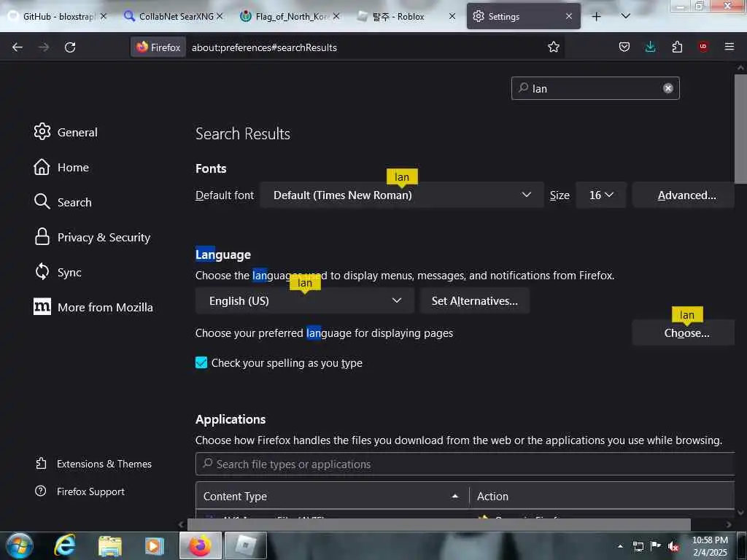This screenshot has width=747, height=560.
Task: Click the Firefox taskbar button
Action: point(201,545)
